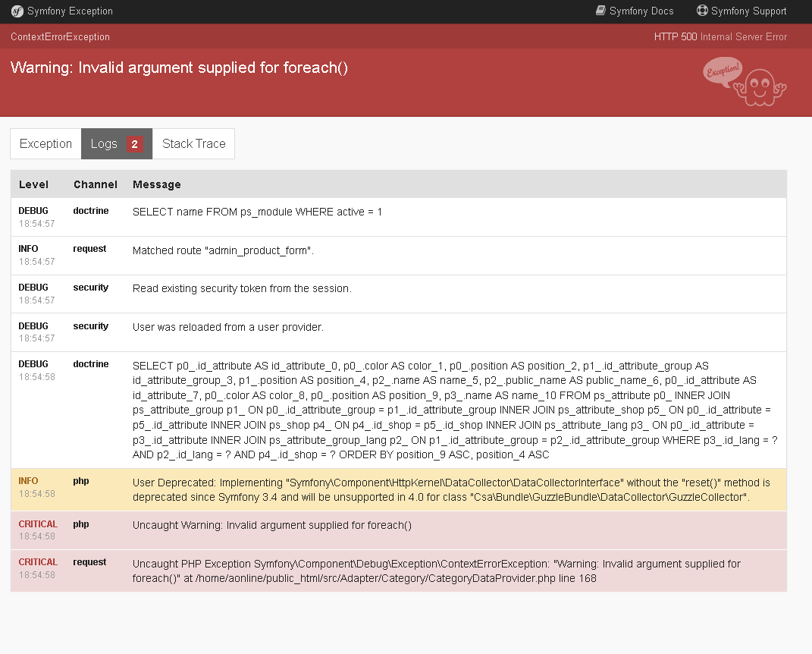Click the yellow INFO level in php row
This screenshot has width=812, height=654.
29,481
